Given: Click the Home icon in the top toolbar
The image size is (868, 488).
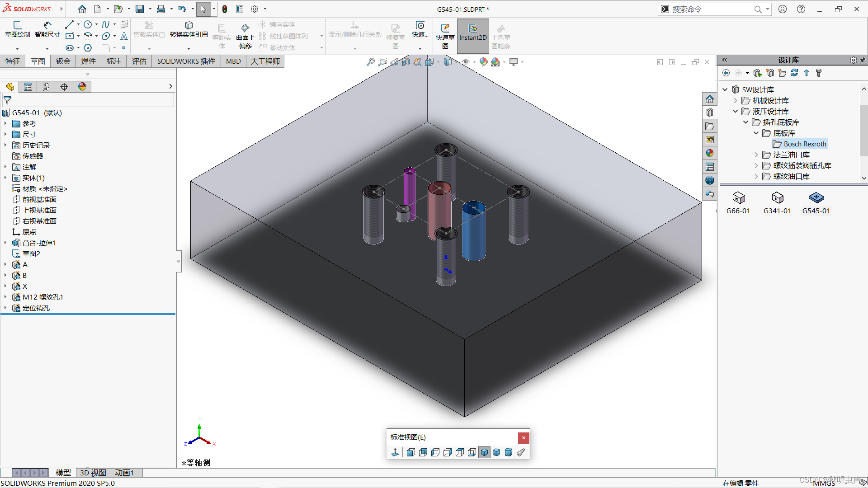Looking at the screenshot, I should 82,9.
